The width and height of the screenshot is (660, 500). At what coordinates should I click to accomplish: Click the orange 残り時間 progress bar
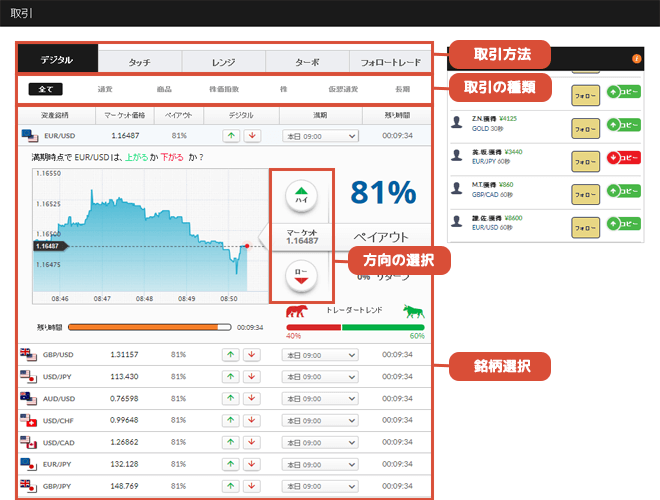pyautogui.click(x=149, y=327)
